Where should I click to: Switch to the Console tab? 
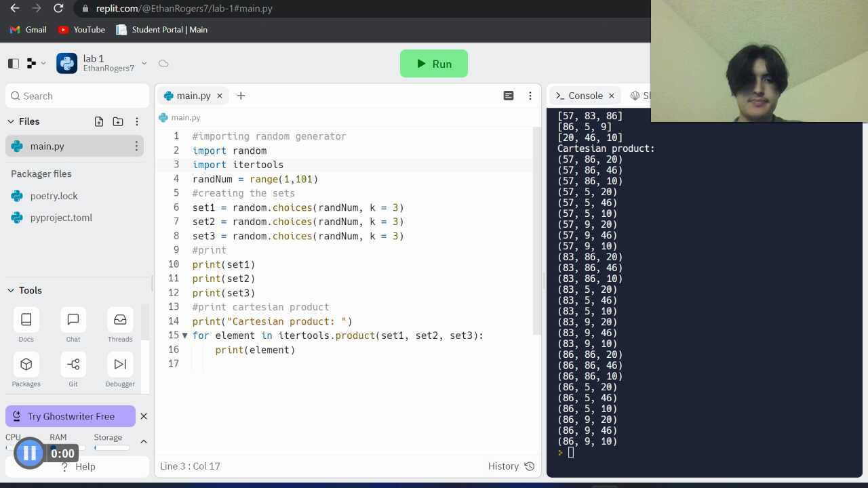point(578,96)
